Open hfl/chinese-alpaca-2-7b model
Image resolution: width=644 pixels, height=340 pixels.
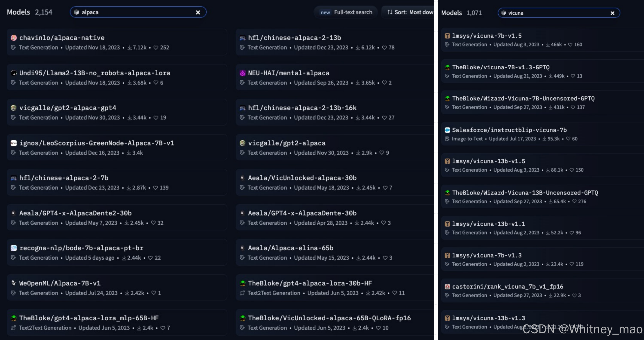click(x=64, y=178)
